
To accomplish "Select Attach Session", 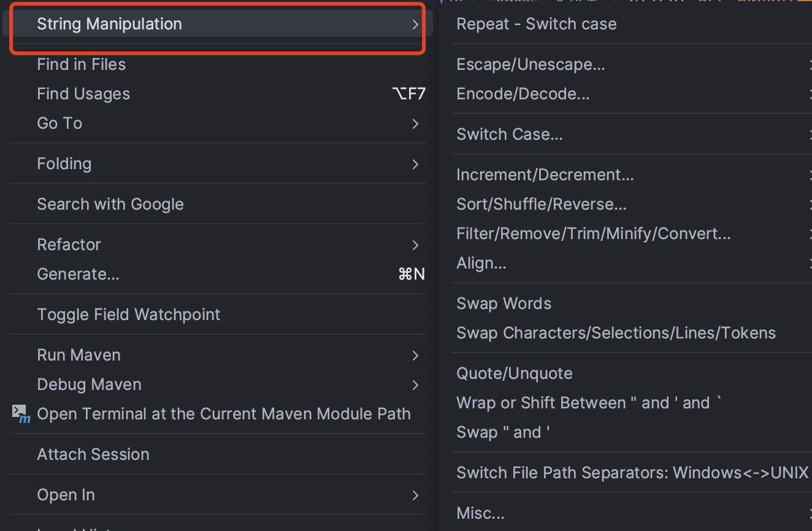I will coord(218,454).
